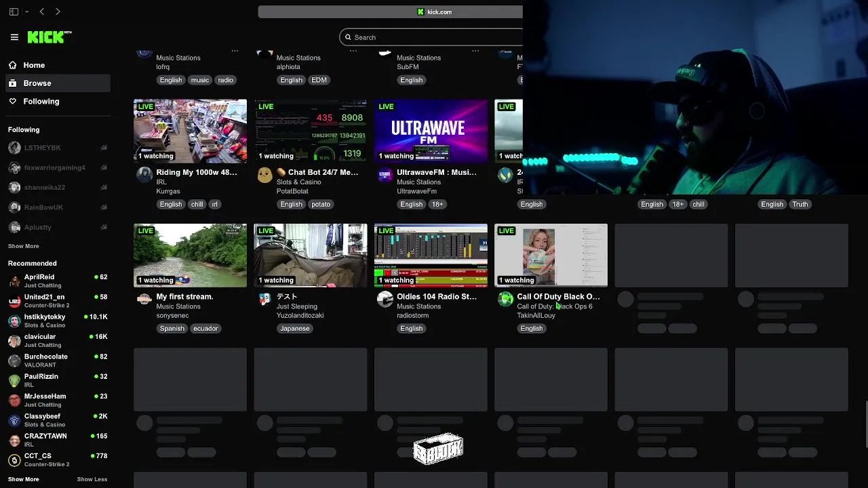Click the radio tag under lofrq
Screen dimensions: 868x488
click(x=226, y=80)
